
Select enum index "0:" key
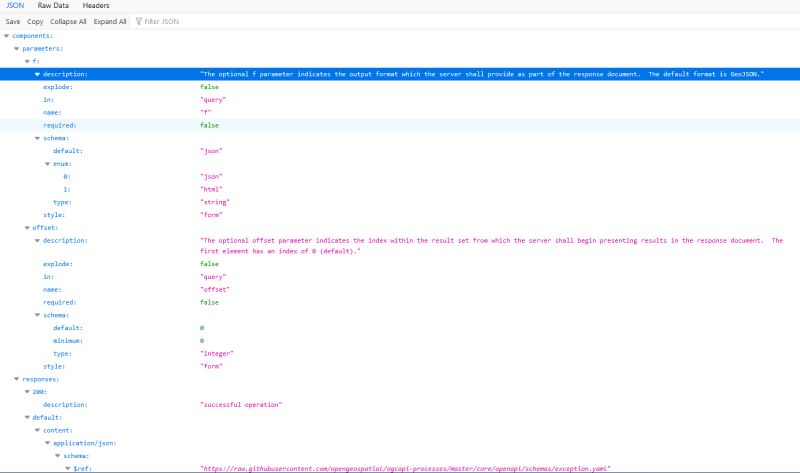[67, 177]
